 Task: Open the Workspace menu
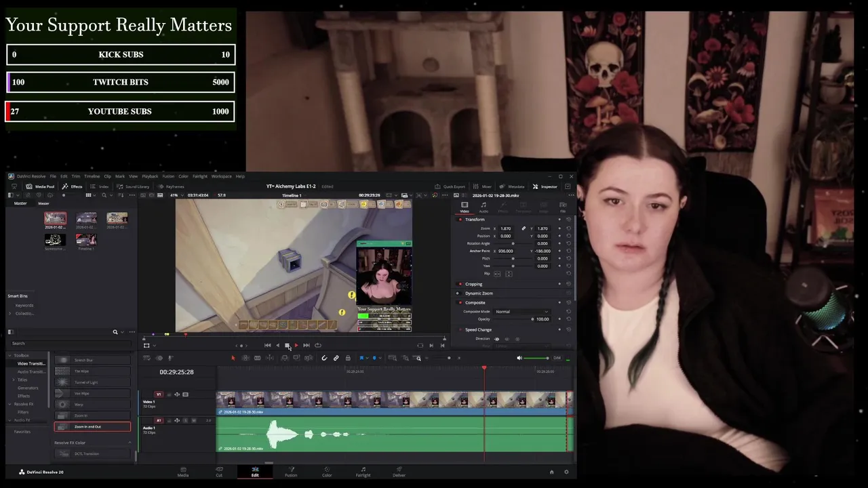[221, 176]
